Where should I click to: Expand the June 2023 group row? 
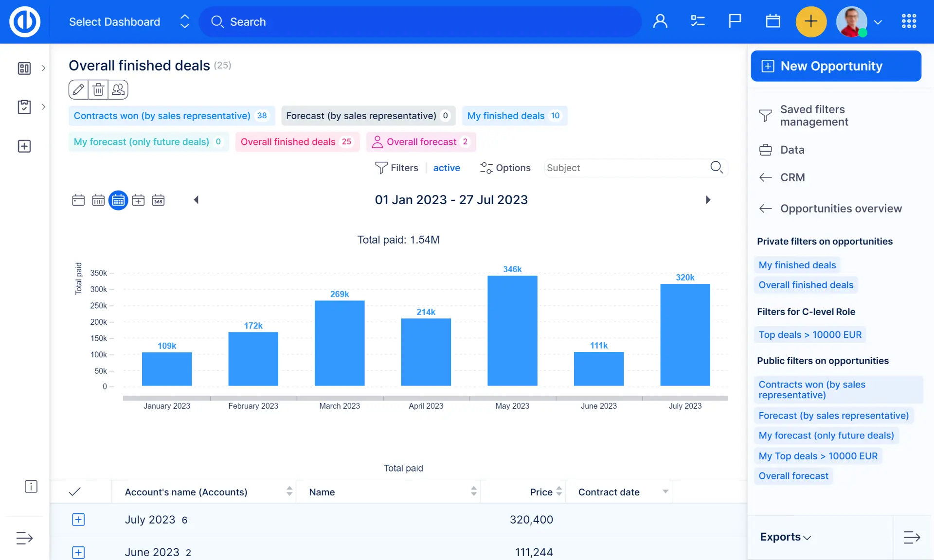pyautogui.click(x=78, y=552)
